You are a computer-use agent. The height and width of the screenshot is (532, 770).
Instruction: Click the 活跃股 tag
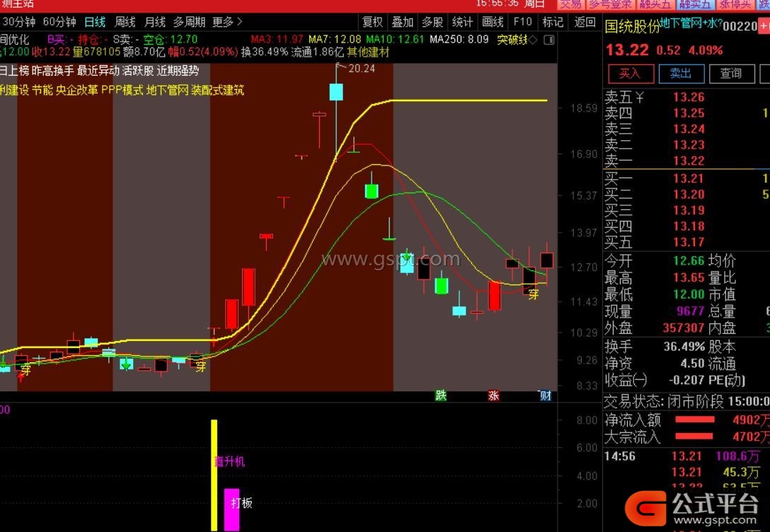click(x=138, y=71)
